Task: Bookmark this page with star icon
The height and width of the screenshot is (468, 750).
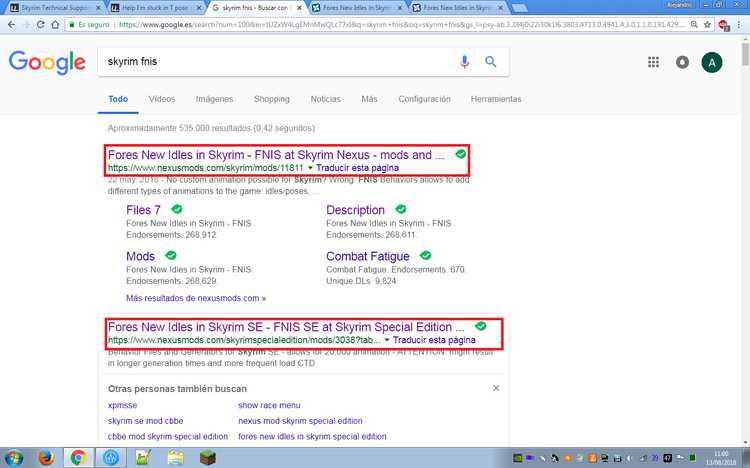Action: pos(707,24)
